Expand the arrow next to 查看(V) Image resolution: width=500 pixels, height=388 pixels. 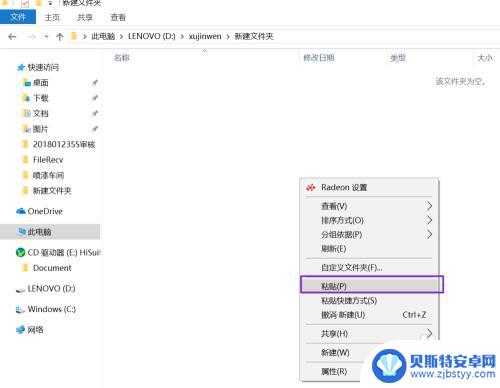click(429, 206)
